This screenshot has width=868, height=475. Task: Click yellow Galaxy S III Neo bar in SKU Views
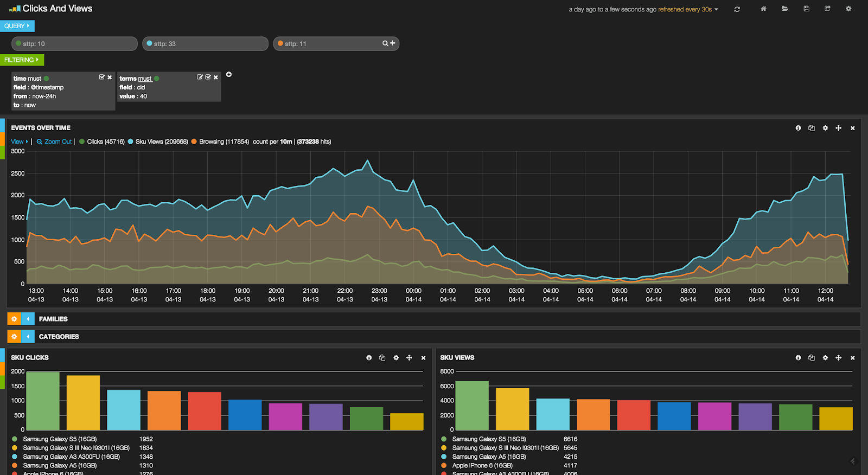pyautogui.click(x=512, y=409)
